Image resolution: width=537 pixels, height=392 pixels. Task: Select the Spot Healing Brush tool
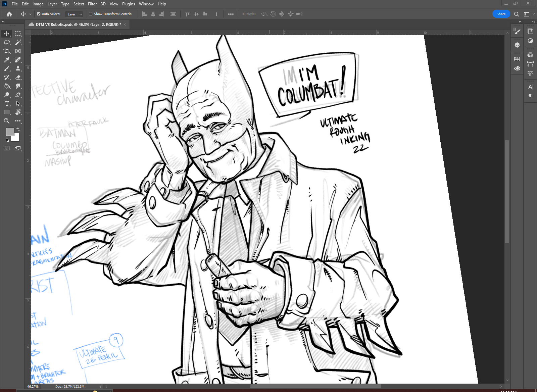[x=18, y=60]
